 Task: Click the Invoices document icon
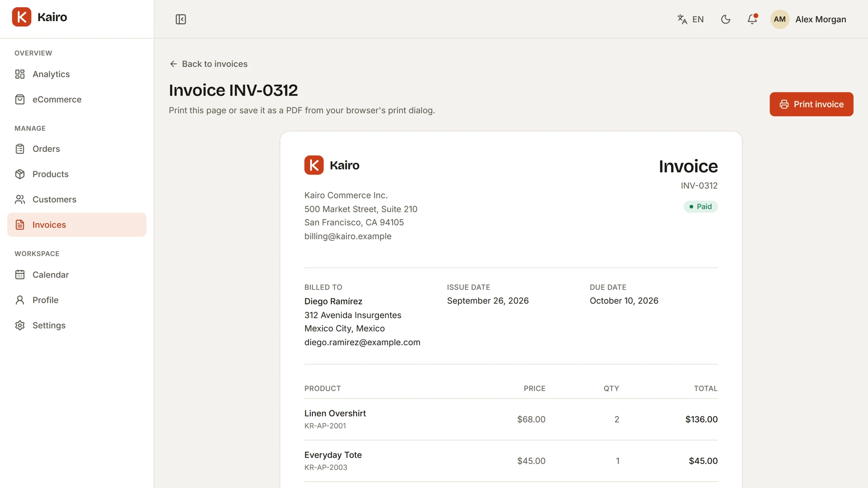point(20,225)
